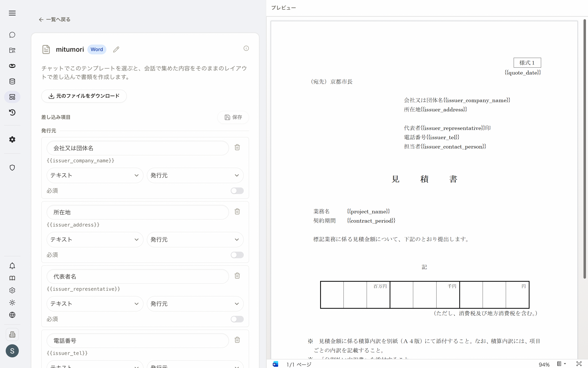Open the history clock sidebar icon
Viewport: 588px width, 368px height.
tap(12, 112)
